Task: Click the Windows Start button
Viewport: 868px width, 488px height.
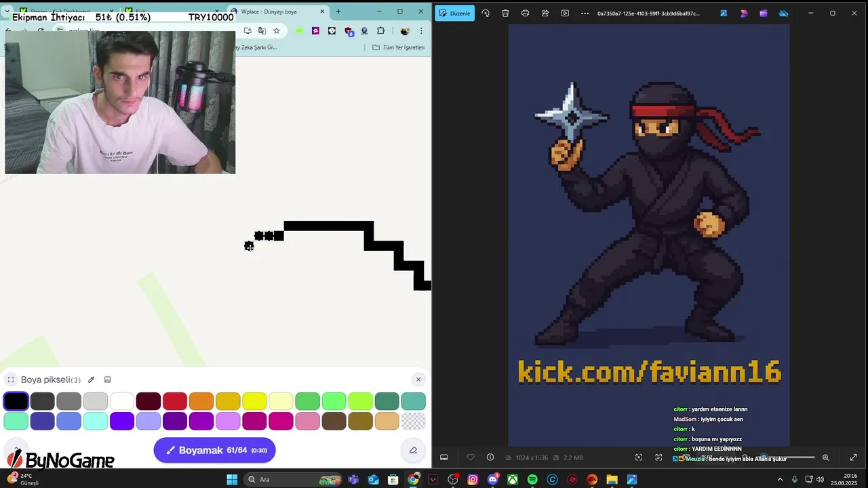Action: click(x=232, y=479)
